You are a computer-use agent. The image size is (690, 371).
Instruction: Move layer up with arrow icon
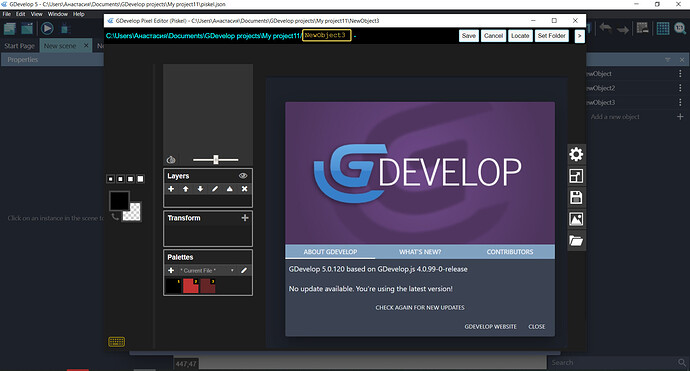[x=186, y=189]
